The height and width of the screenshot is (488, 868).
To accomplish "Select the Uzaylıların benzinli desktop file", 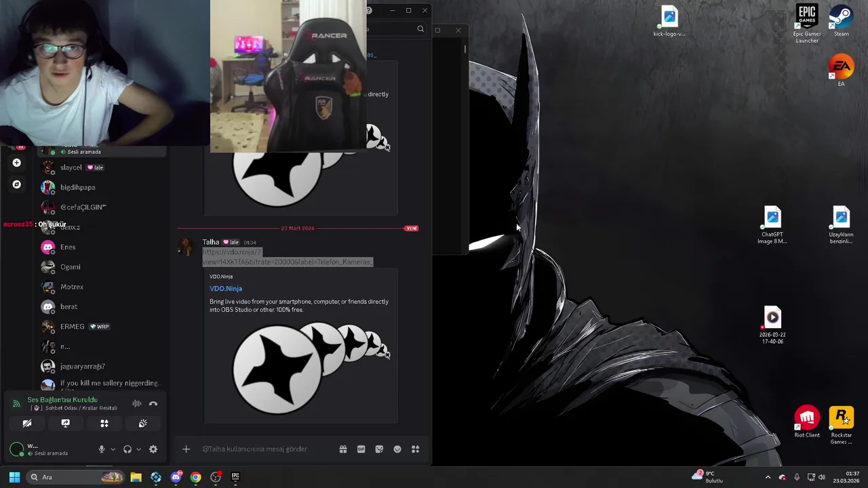I will 841,226.
